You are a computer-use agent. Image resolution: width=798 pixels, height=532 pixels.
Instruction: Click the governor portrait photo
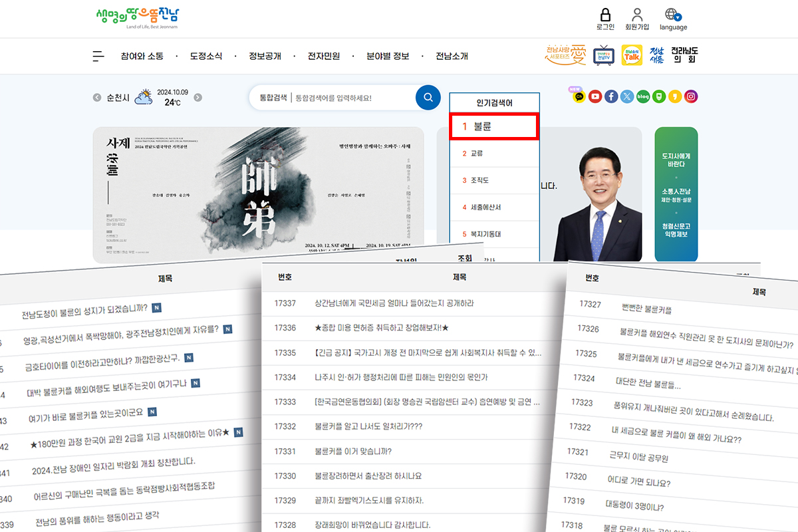point(597,204)
